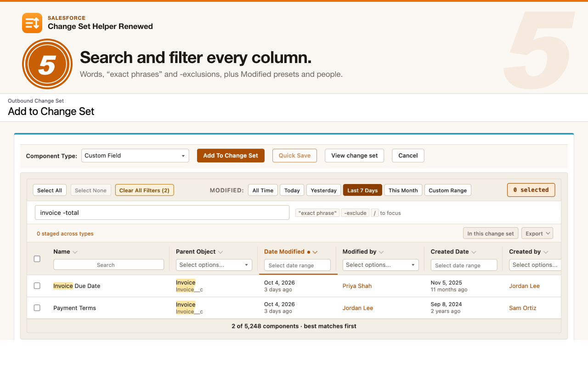This screenshot has width=588, height=368.
Task: Click the Name column search field
Action: (108, 264)
